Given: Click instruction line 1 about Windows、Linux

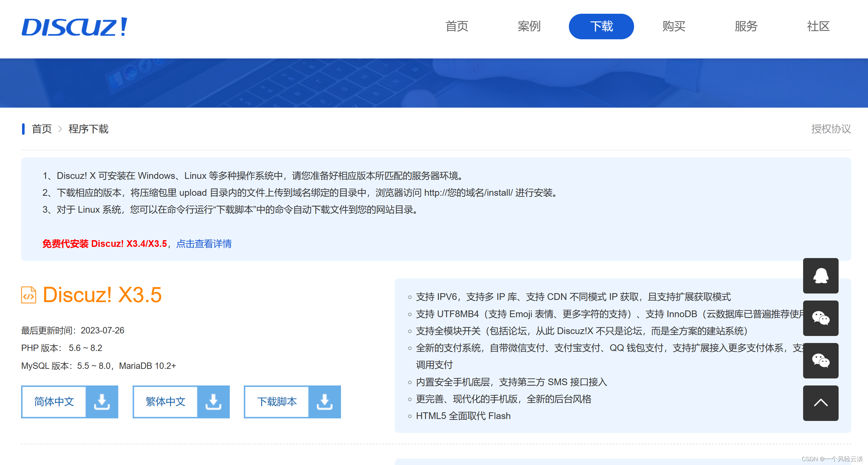Looking at the screenshot, I should 254,176.
